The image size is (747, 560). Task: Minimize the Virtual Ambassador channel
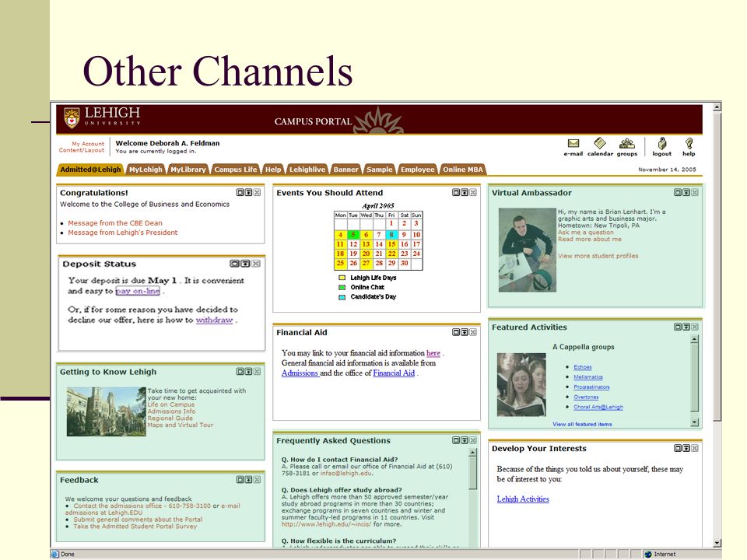pyautogui.click(x=686, y=192)
